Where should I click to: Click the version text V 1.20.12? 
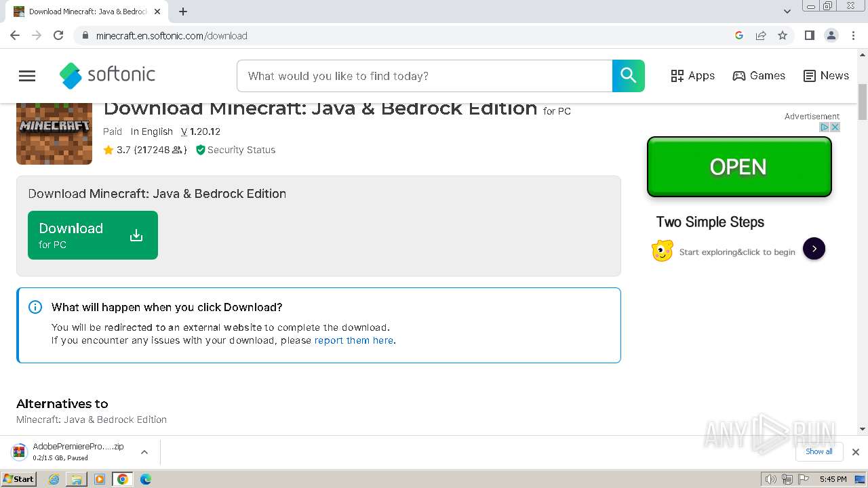pyautogui.click(x=201, y=131)
